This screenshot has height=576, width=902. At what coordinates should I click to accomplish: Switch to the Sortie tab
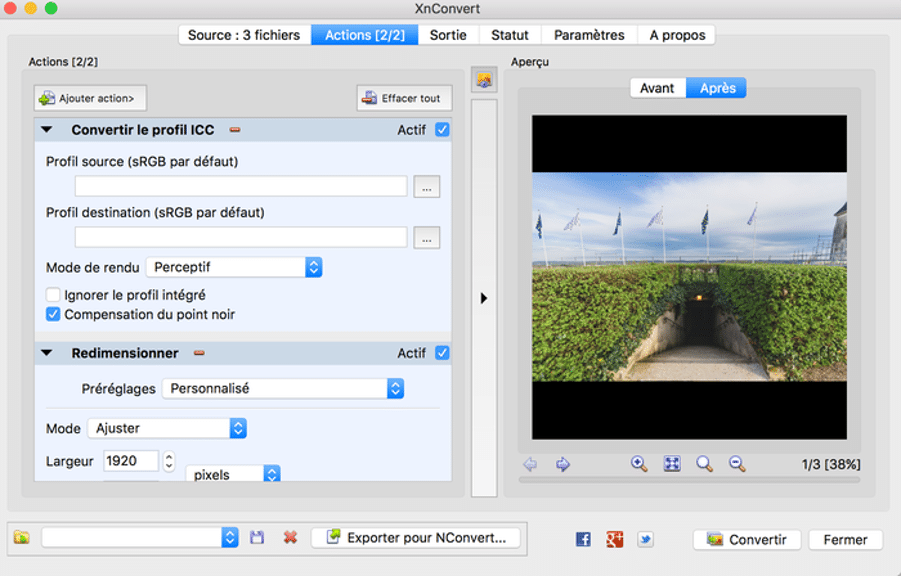pyautogui.click(x=448, y=35)
